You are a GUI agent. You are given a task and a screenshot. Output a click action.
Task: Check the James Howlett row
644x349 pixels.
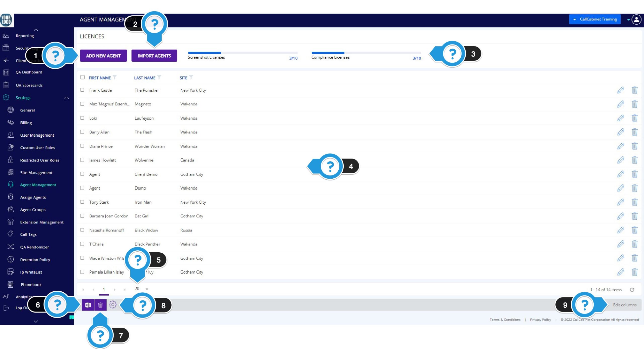click(x=82, y=160)
